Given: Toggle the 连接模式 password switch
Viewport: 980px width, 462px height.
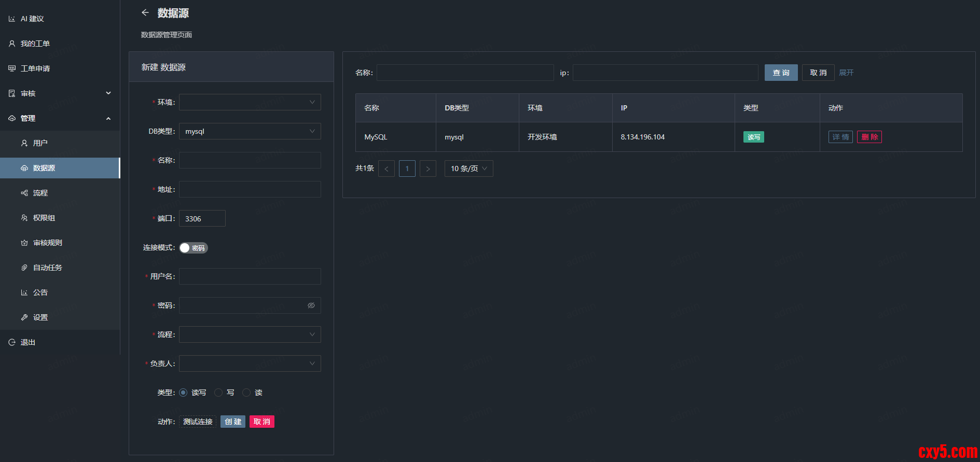Looking at the screenshot, I should coord(194,248).
